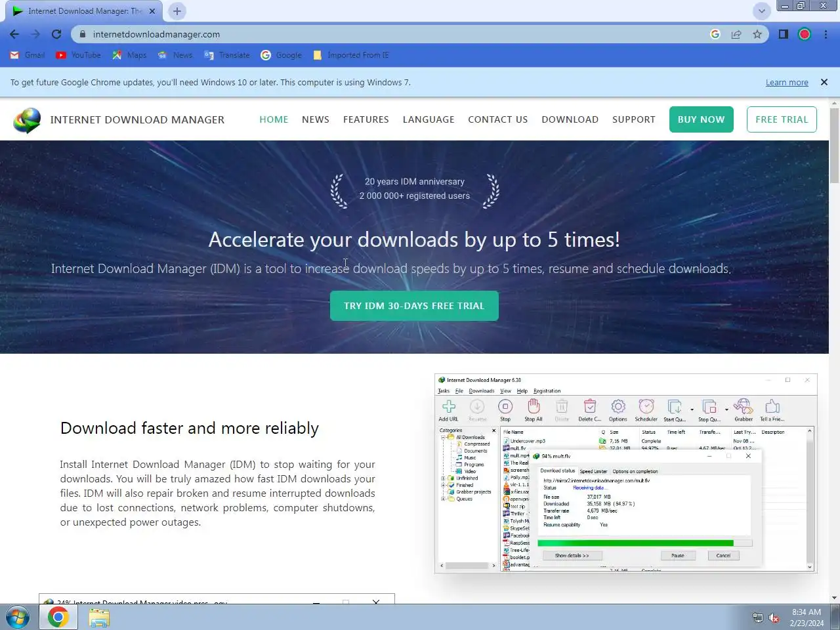Image resolution: width=840 pixels, height=630 pixels.
Task: Go forward using Chrome's forward arrow
Action: coord(35,34)
